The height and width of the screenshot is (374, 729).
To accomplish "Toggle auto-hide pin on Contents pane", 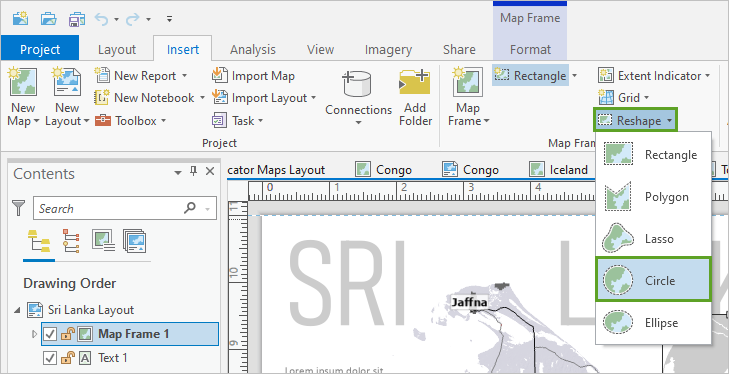I will pos(193,172).
